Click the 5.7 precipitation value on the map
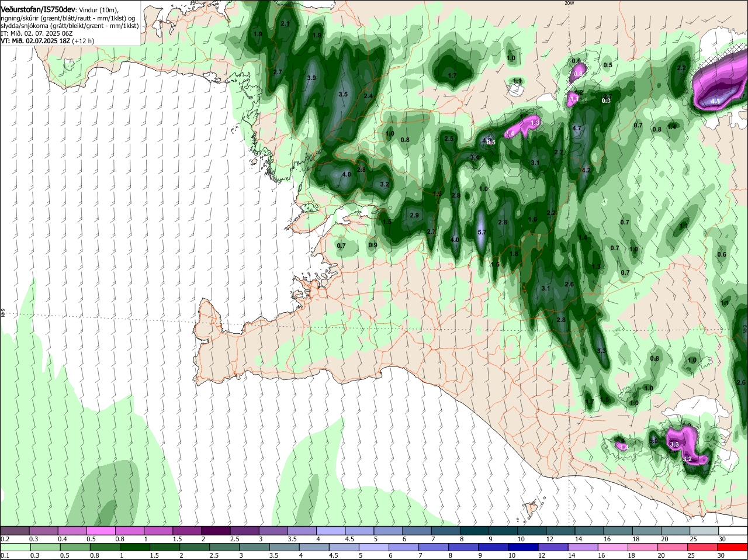The image size is (748, 560). point(482,232)
